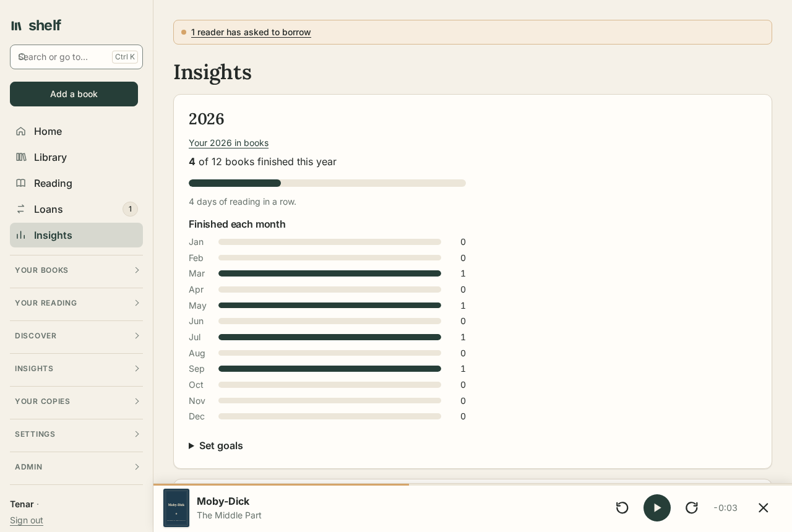Click the Dec month label
This screenshot has width=792, height=532.
(197, 416)
